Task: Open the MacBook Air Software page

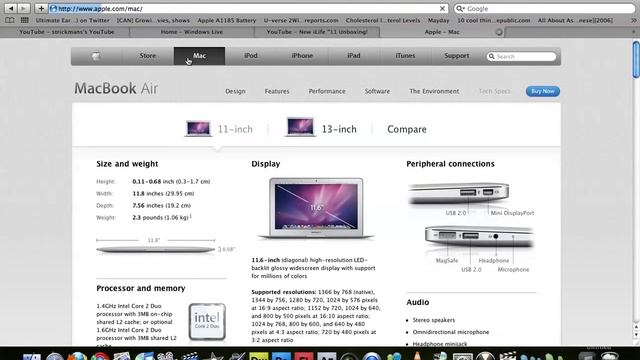Action: 377,91
